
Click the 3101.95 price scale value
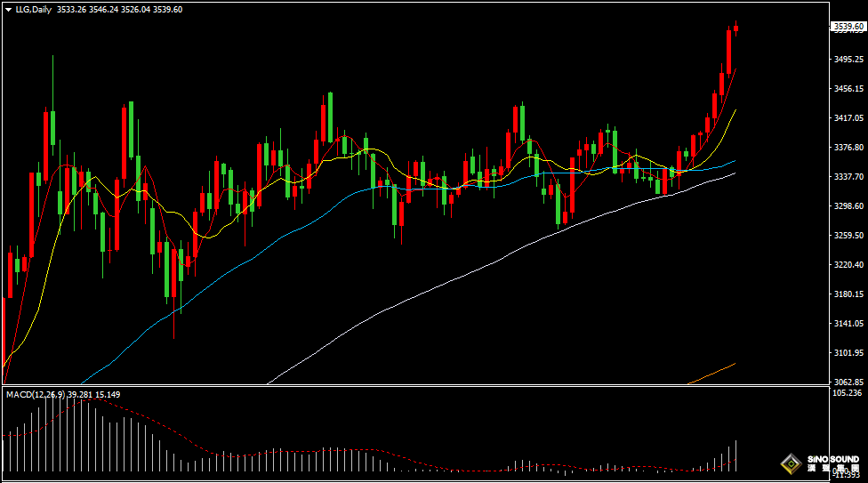pyautogui.click(x=848, y=353)
